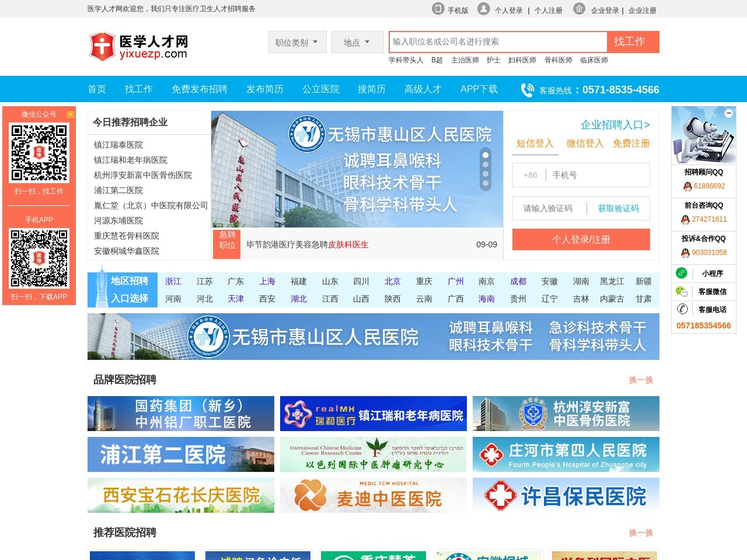Select 内蒙古 in region recruitment list
The width and height of the screenshot is (747, 560).
(x=612, y=299)
